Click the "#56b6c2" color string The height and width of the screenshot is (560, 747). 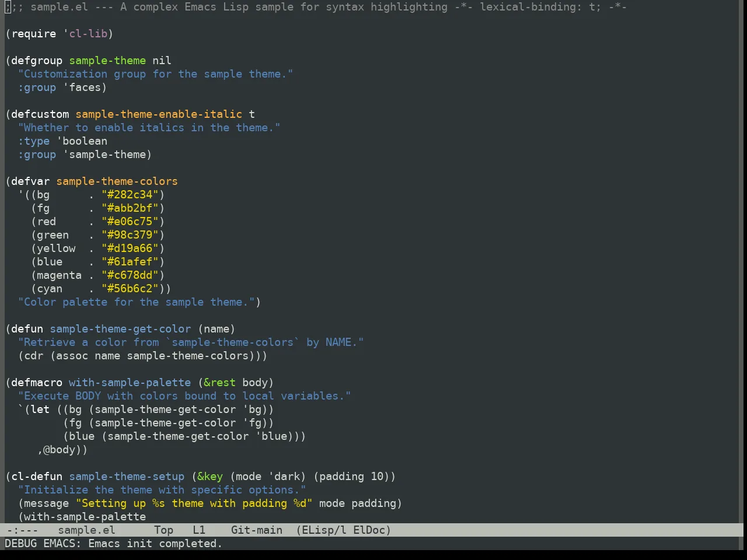pyautogui.click(x=130, y=289)
